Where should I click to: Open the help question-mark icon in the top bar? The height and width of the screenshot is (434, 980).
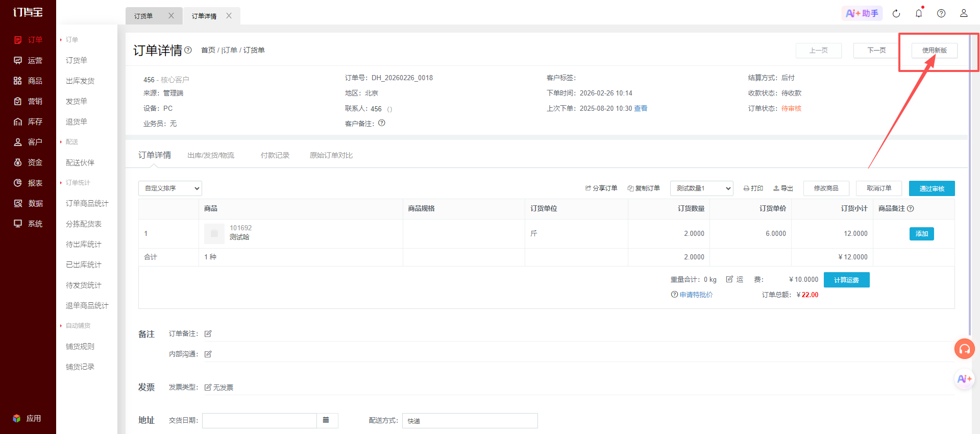pyautogui.click(x=941, y=14)
